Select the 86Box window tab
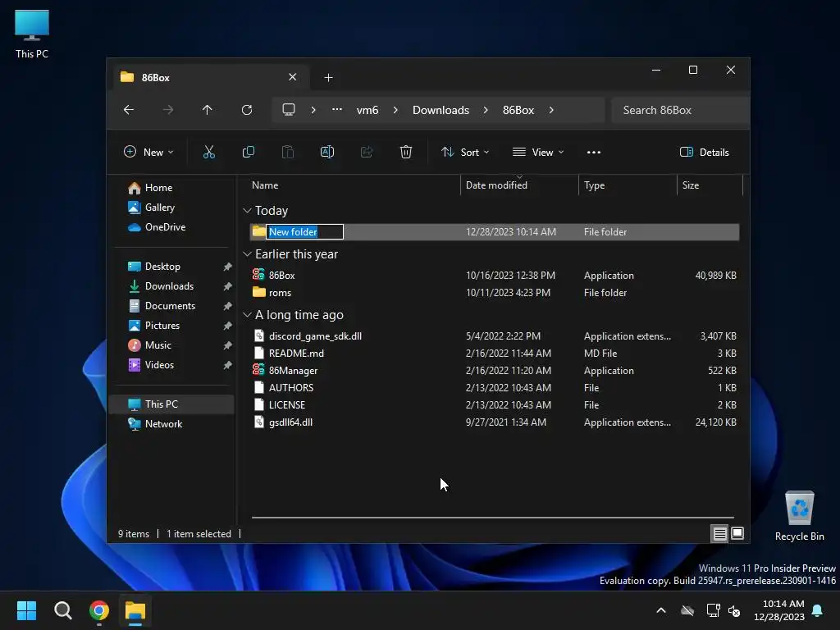Viewport: 840px width, 630px height. click(x=211, y=78)
